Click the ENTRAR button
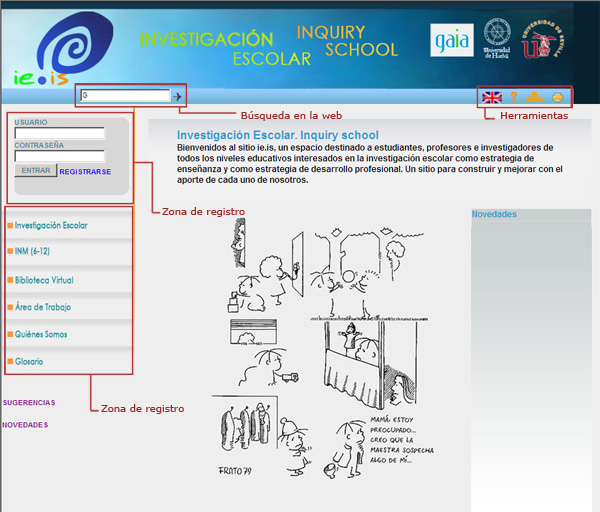This screenshot has width=600, height=512. click(36, 170)
